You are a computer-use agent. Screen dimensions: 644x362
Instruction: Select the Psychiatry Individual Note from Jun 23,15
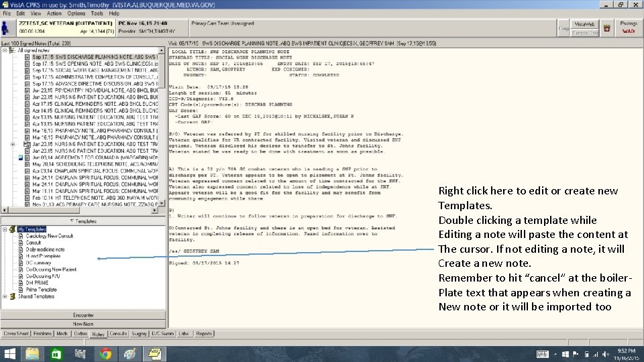pyautogui.click(x=95, y=90)
